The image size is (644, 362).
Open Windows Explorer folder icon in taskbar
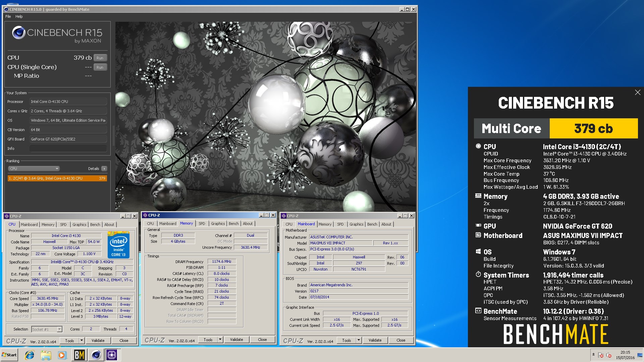[46, 355]
